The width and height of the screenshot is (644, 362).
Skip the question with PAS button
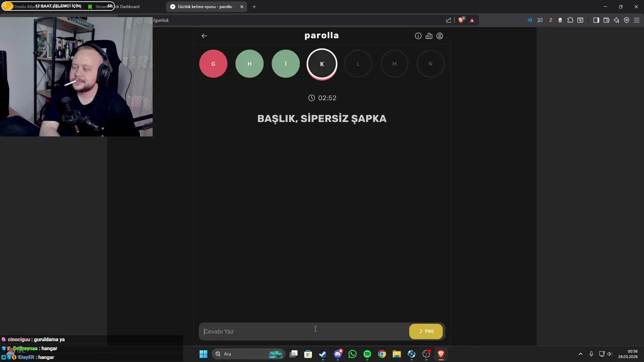(426, 331)
